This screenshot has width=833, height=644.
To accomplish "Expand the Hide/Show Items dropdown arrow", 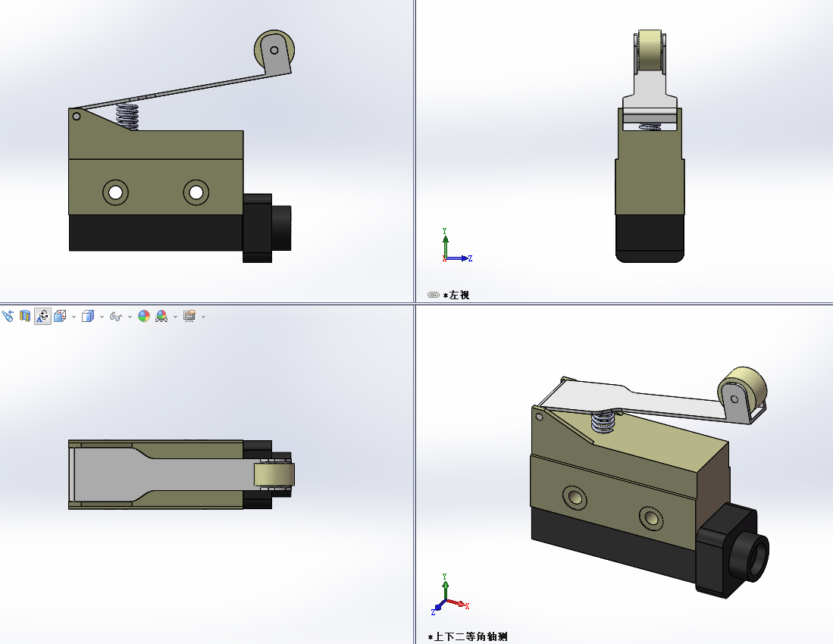I will (130, 317).
